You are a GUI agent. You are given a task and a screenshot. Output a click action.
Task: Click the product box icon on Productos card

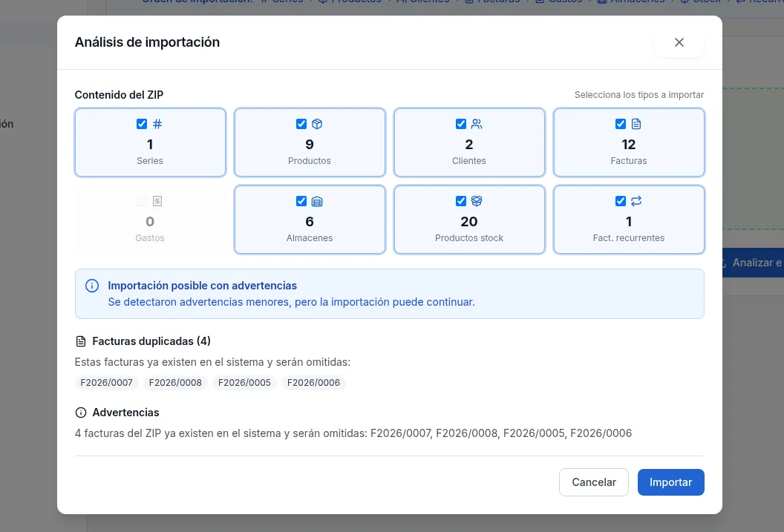[x=317, y=124]
